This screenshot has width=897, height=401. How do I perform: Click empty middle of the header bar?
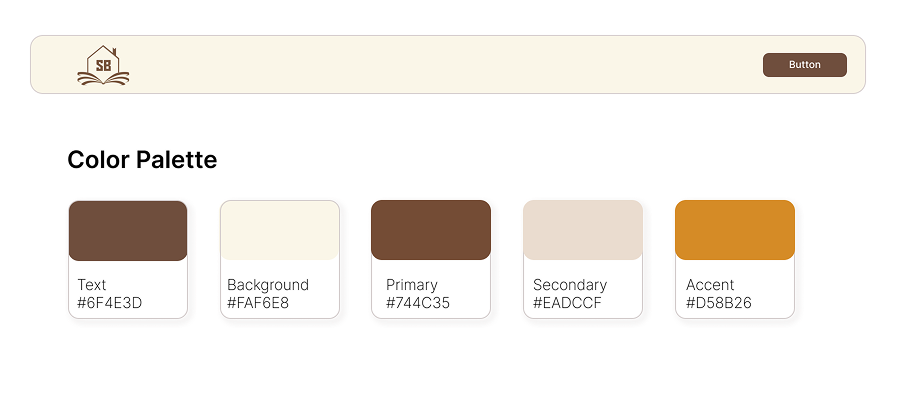tap(448, 65)
